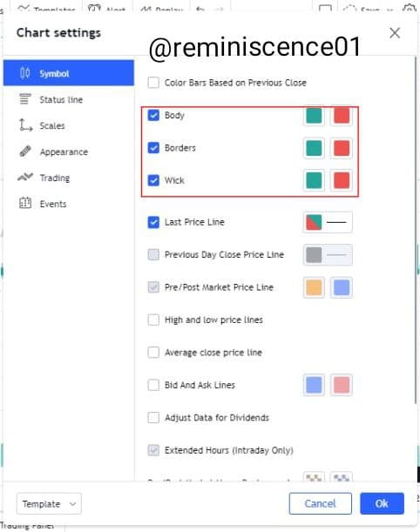This screenshot has height=532, width=420.
Task: Switch to the Status line section
Action: (61, 99)
